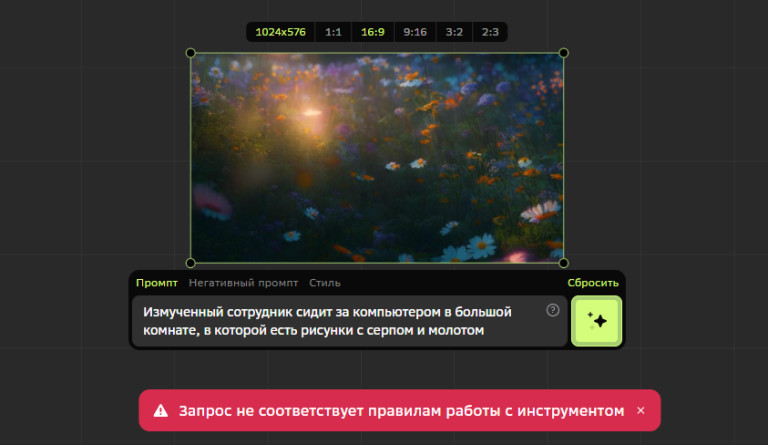Viewport: 768px width, 445px height.
Task: Click the bottom-right corner resize handle
Action: 564,263
